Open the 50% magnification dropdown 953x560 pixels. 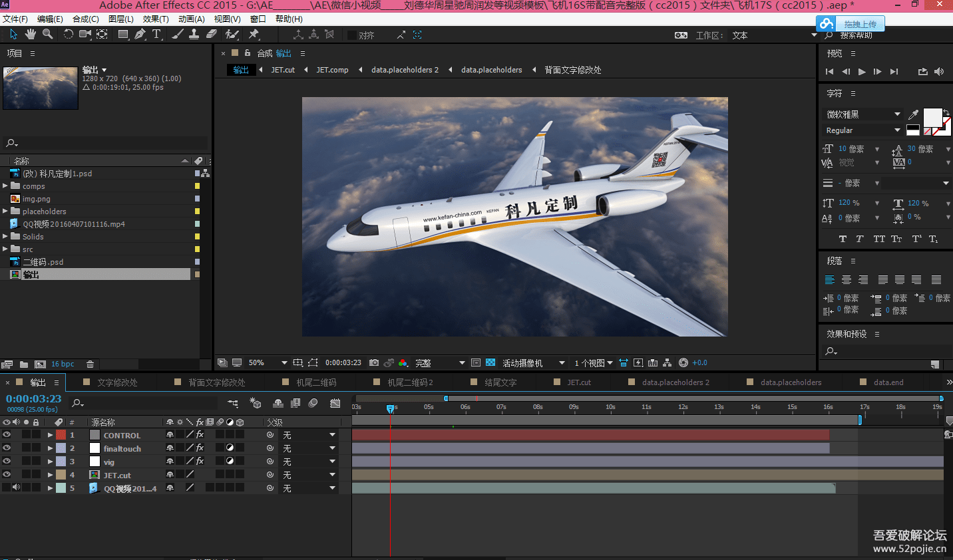pos(268,362)
